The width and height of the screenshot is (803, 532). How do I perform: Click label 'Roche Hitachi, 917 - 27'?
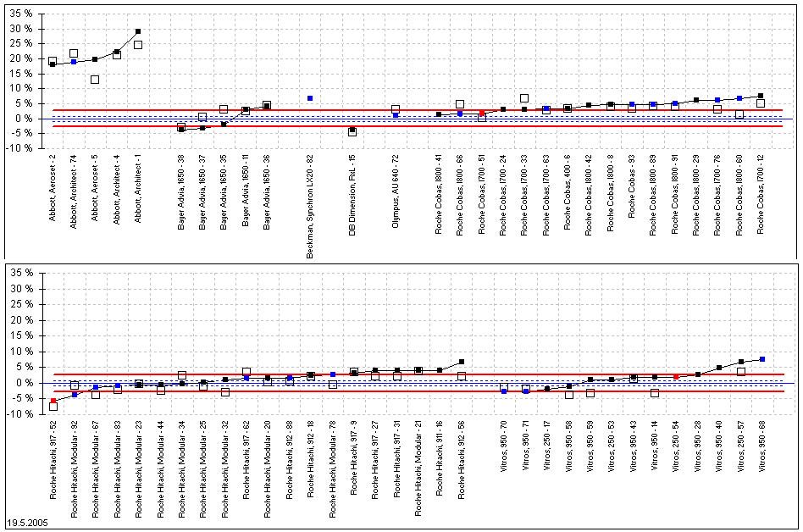coord(375,459)
